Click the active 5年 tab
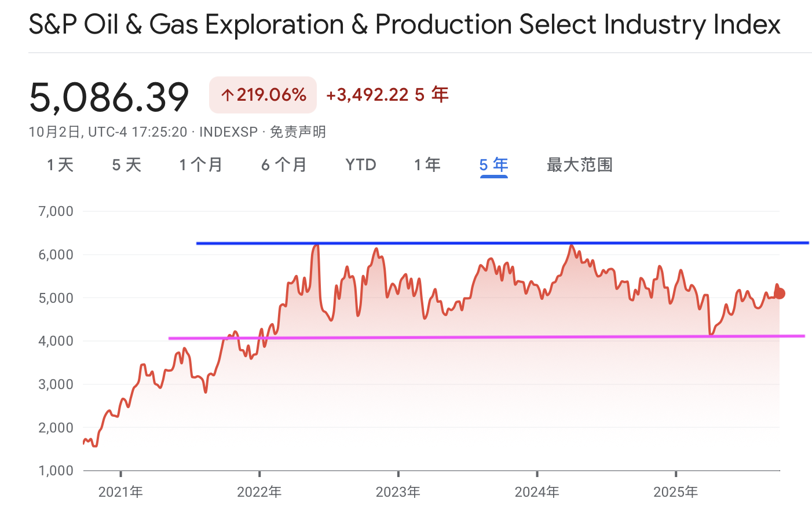 (493, 165)
